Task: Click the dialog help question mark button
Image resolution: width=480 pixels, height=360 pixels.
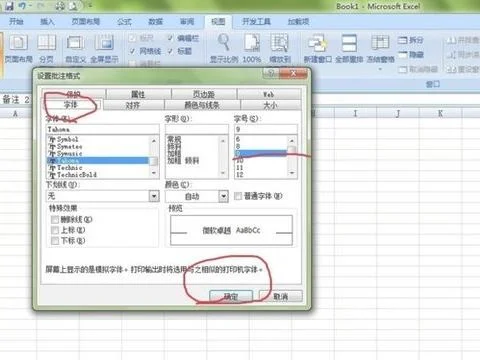Action: (271, 73)
